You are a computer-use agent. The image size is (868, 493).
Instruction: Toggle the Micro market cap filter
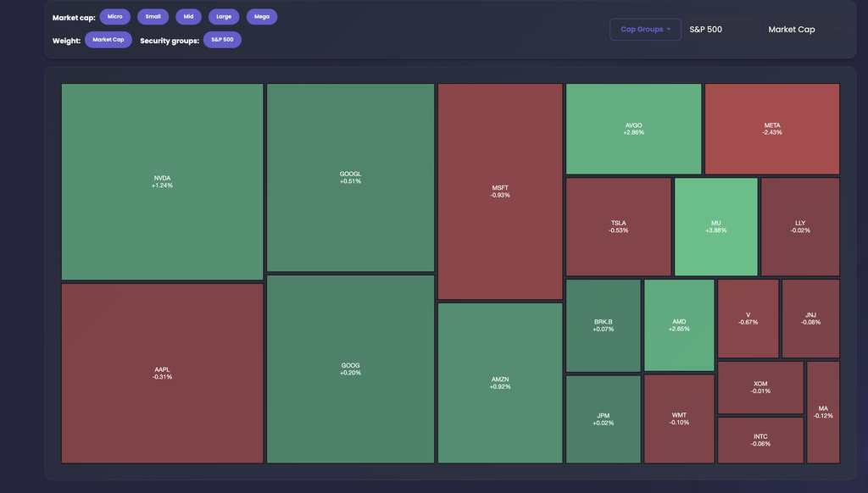click(115, 17)
